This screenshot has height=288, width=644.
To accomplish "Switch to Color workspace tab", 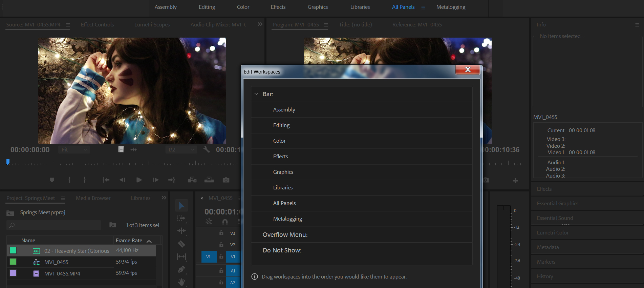I will click(243, 7).
